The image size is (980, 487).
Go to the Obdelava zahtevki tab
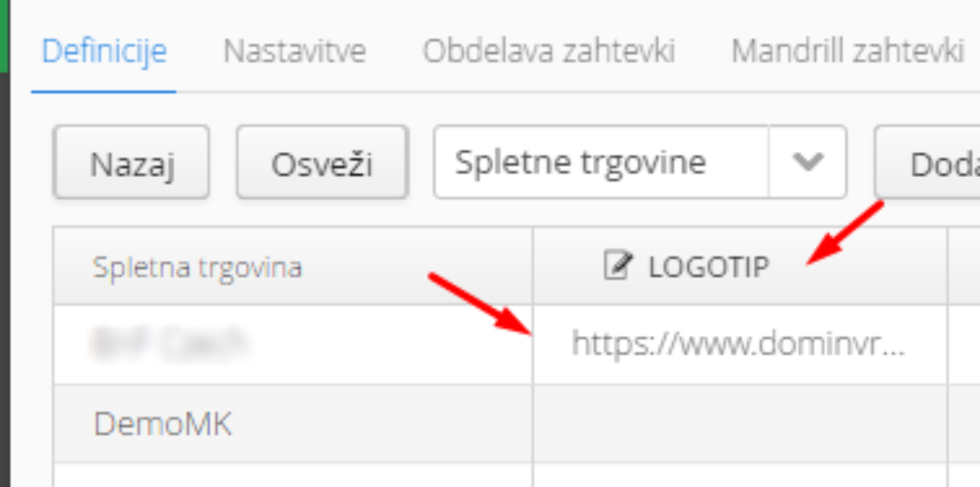(548, 51)
